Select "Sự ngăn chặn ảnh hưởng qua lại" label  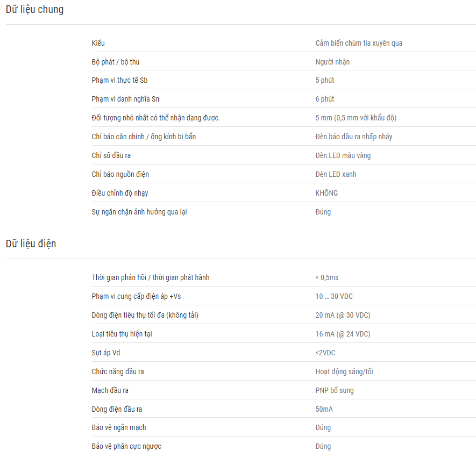(139, 212)
